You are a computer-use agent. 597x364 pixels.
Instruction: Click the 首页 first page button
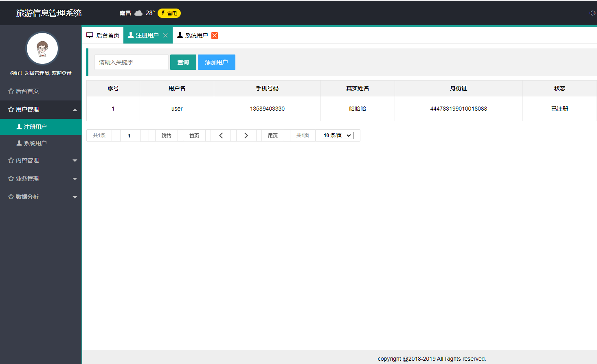[194, 135]
